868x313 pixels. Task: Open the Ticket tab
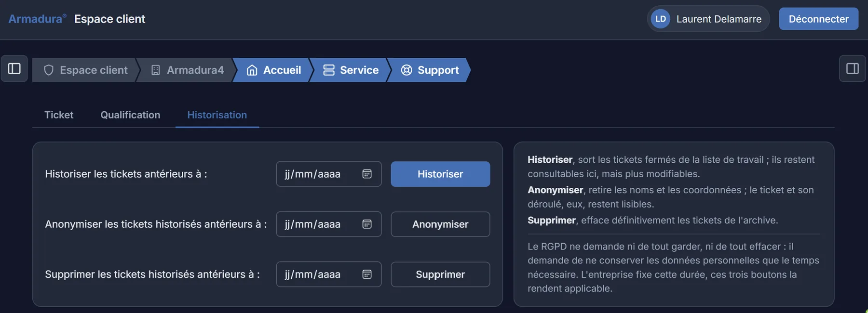59,115
